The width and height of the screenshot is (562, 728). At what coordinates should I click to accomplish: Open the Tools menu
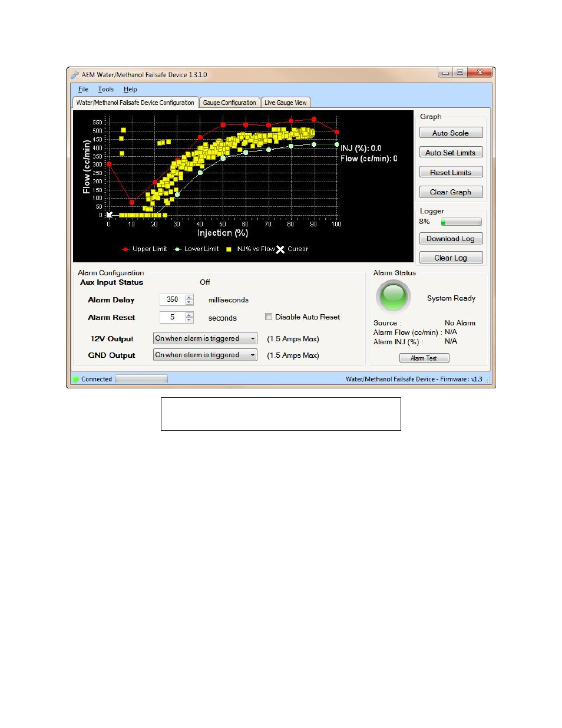click(106, 90)
